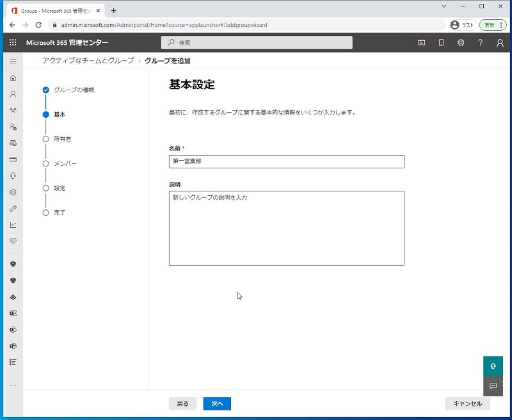Screen dimensions: 512x420
Task: Open the app launcher waffle icon
Action: tap(13, 42)
